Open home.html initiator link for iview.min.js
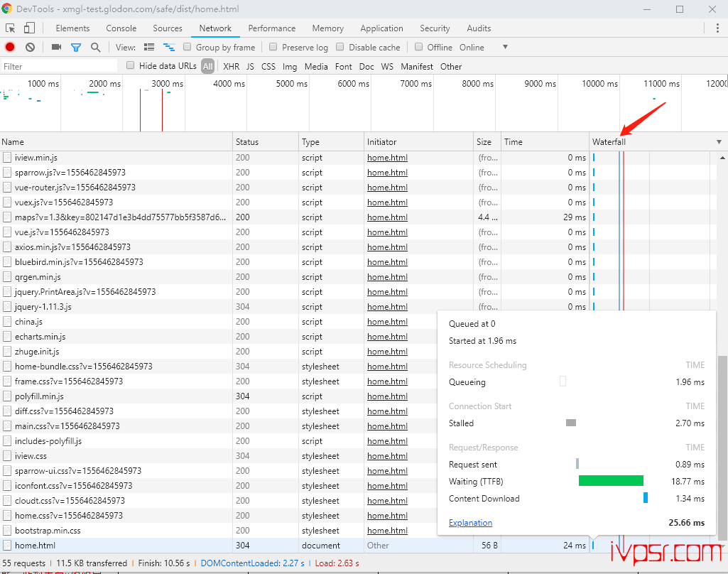The image size is (728, 574). pos(387,158)
